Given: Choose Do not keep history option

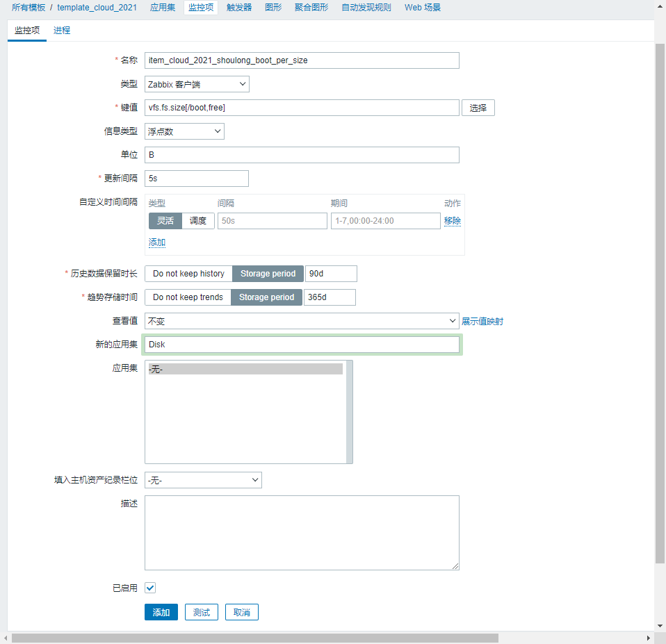Looking at the screenshot, I should point(188,274).
